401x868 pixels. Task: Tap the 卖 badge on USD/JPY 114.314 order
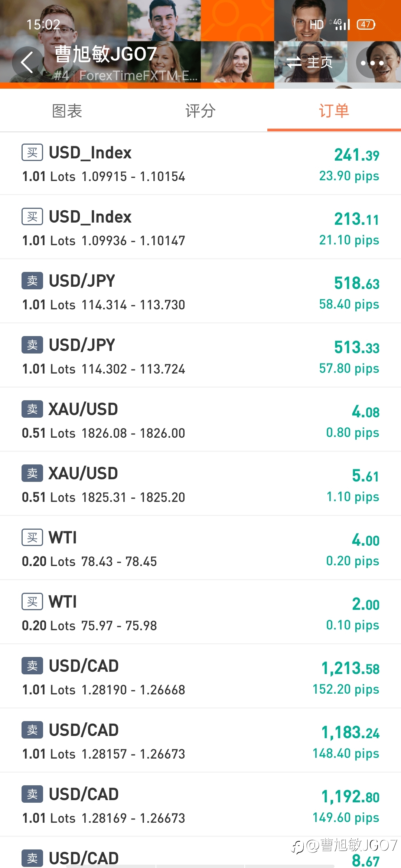32,281
